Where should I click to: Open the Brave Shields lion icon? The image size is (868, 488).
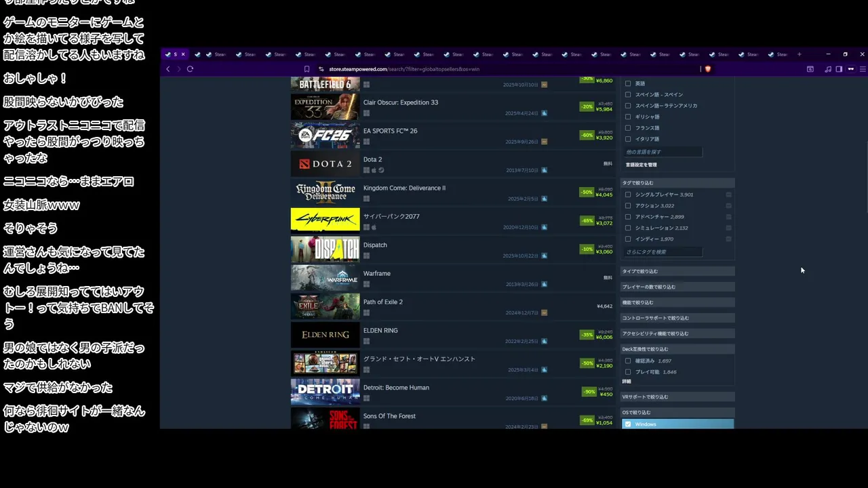(708, 69)
